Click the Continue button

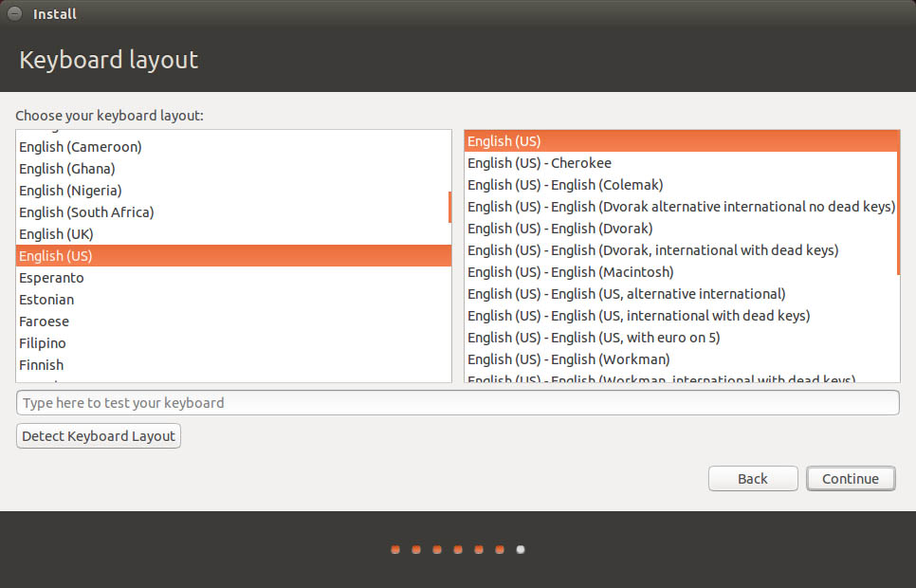(x=851, y=479)
